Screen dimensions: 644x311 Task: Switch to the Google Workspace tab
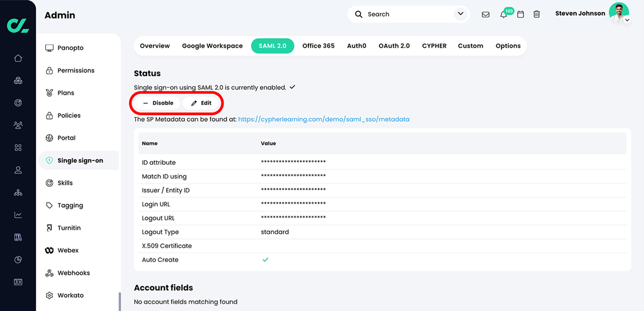coord(212,46)
